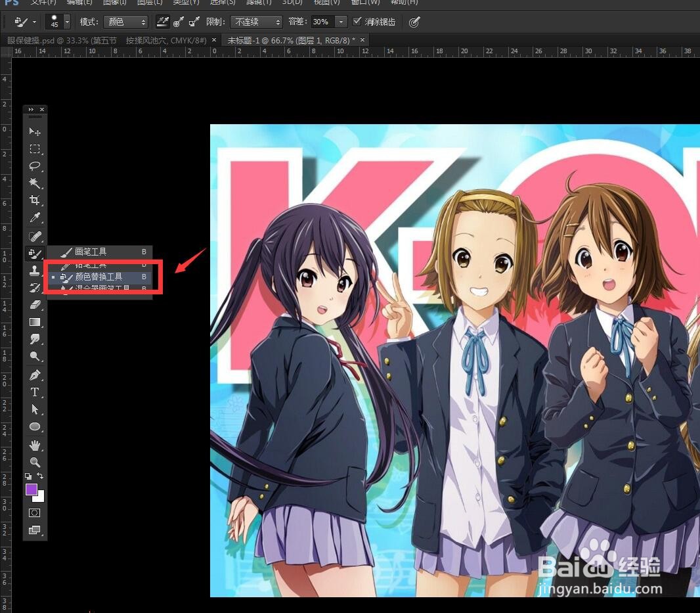Select the Smudge tool

(35, 338)
